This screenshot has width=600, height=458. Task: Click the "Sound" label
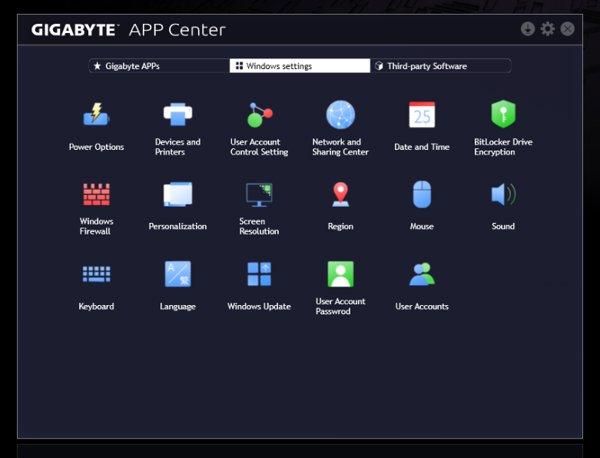coord(503,227)
